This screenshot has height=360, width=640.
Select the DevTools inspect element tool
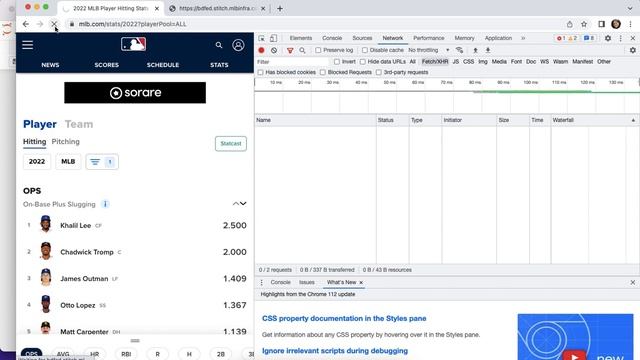(262, 38)
